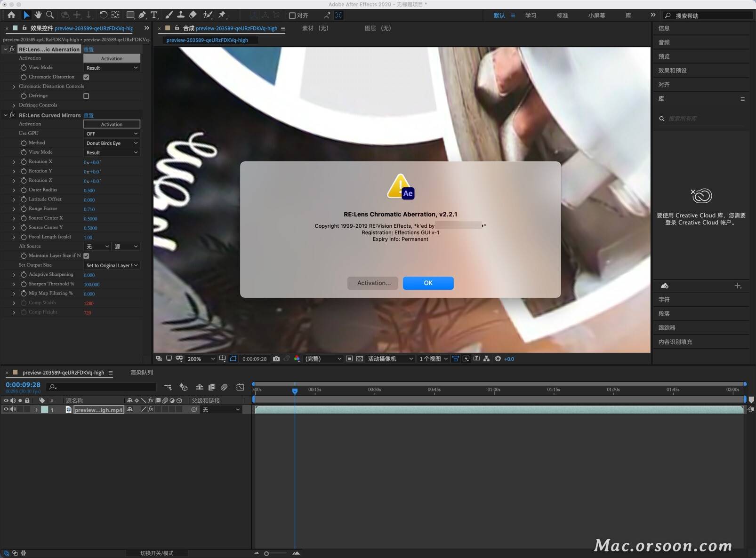Toggle fx switch for RE:Lens Curved Mirrors

click(x=12, y=115)
